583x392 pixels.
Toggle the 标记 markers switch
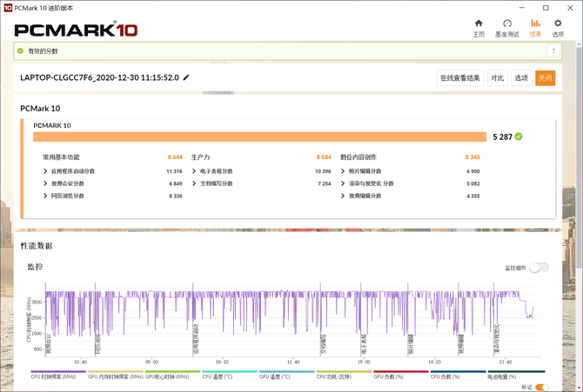click(x=542, y=387)
